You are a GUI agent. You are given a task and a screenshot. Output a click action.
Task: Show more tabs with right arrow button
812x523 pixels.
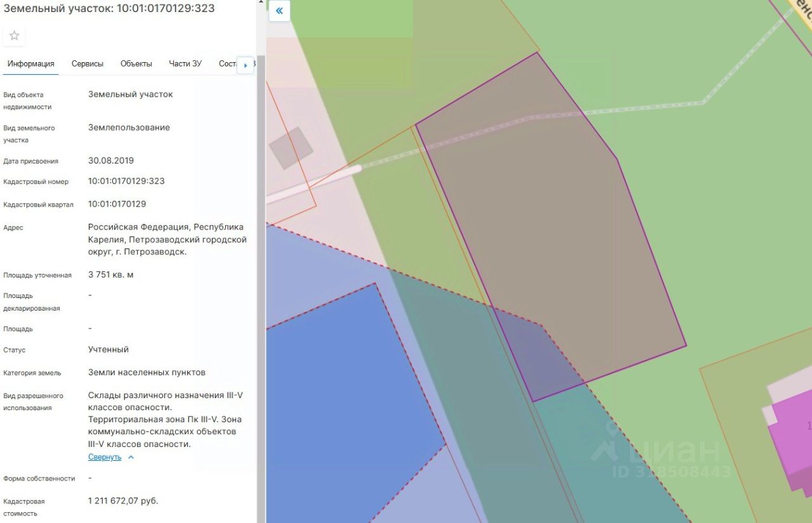point(246,65)
